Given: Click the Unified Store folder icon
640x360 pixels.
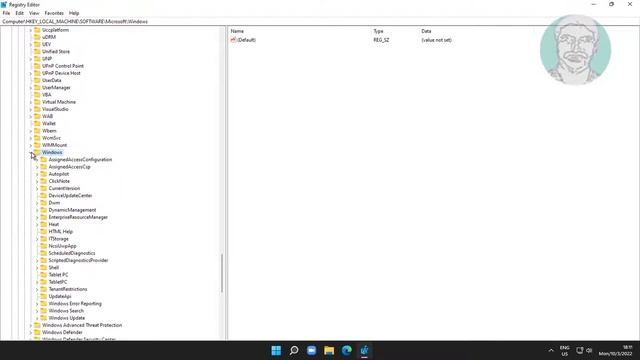Looking at the screenshot, I should 37,51.
